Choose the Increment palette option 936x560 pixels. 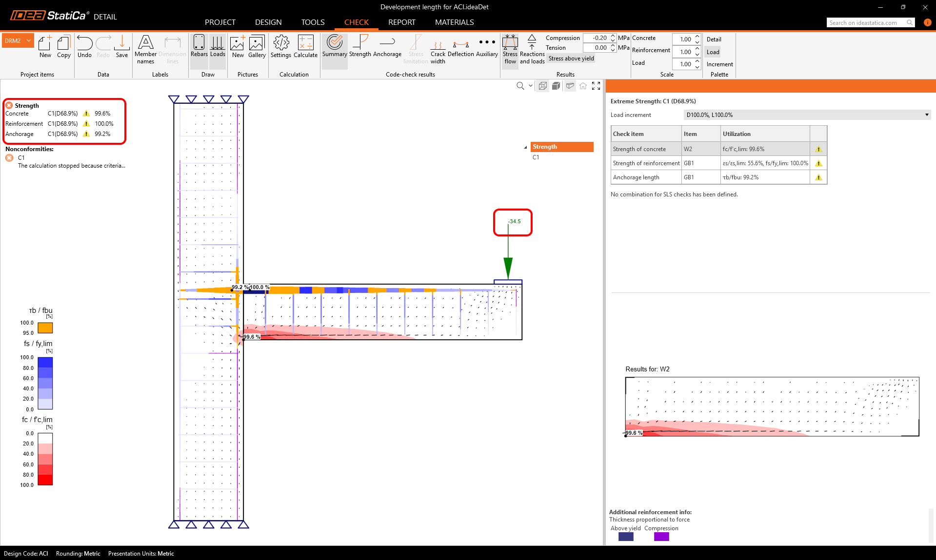719,64
